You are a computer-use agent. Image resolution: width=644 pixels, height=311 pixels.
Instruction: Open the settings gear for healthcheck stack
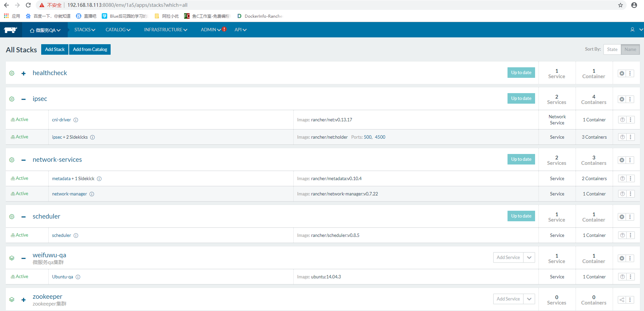pyautogui.click(x=12, y=73)
